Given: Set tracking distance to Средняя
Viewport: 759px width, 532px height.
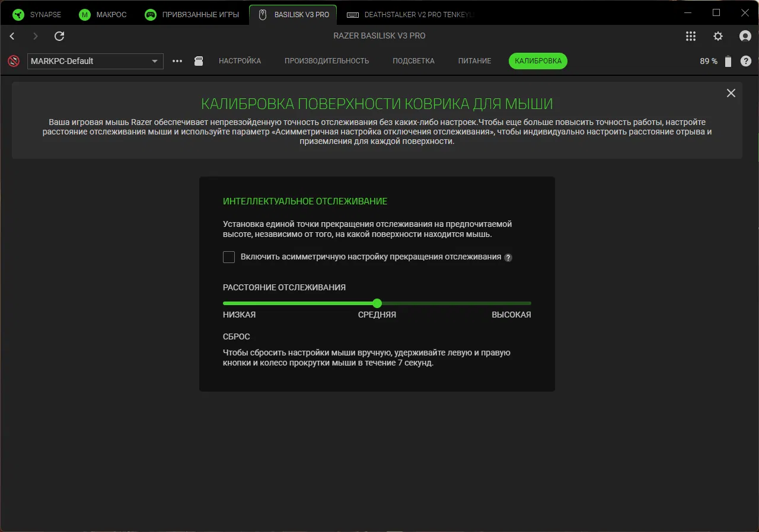Looking at the screenshot, I should 377,315.
